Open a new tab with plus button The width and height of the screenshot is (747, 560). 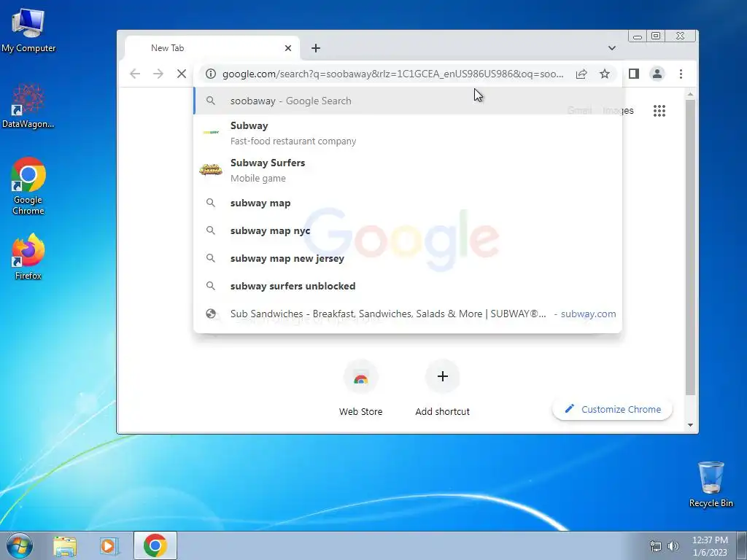pyautogui.click(x=316, y=48)
